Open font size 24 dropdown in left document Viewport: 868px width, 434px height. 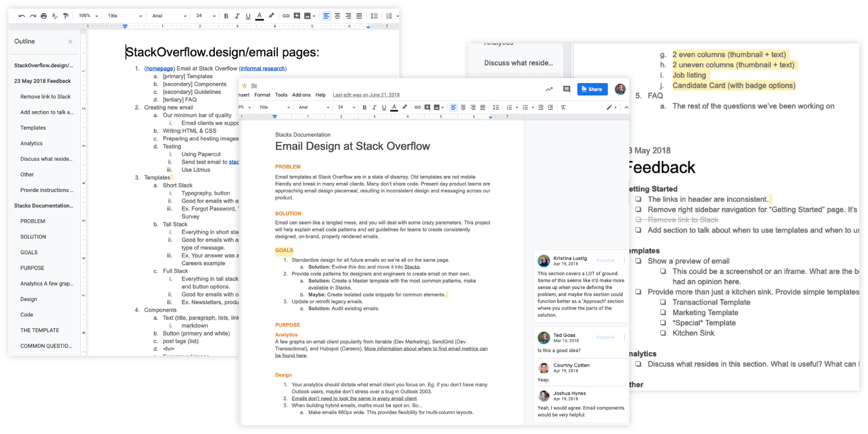pos(206,16)
